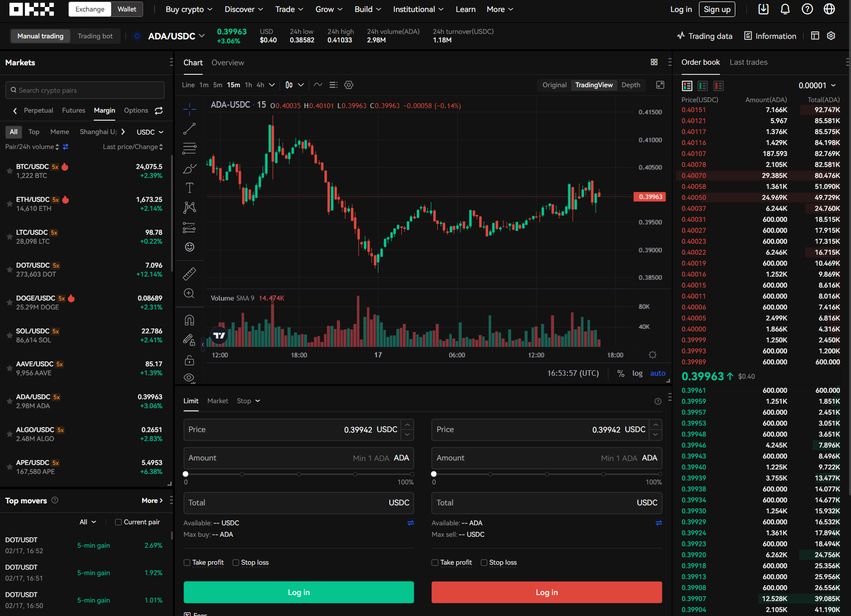
Task: Open the ADA/USDC pair selector
Action: coord(176,36)
